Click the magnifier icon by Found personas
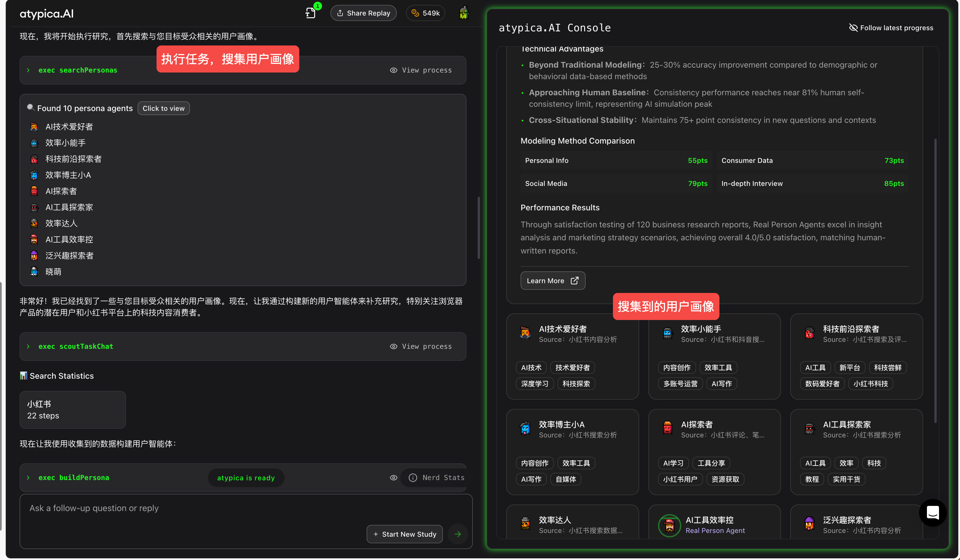Viewport: 960px width, 560px height. click(x=31, y=108)
